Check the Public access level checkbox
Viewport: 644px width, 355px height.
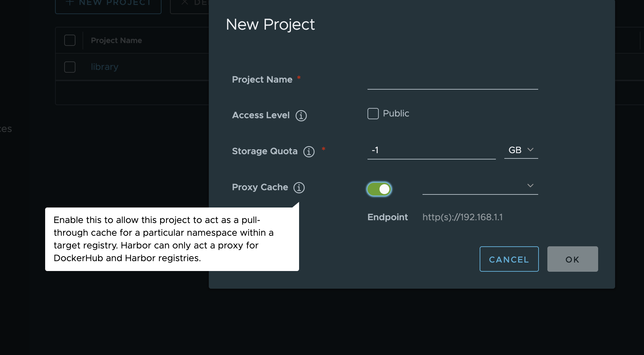point(373,114)
